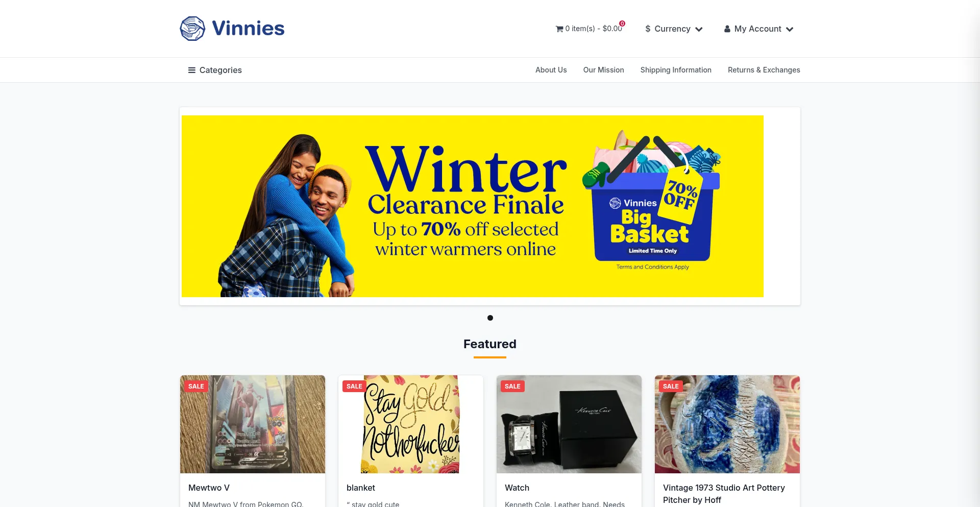This screenshot has width=980, height=507.
Task: Open the Our Mission link
Action: [x=603, y=70]
